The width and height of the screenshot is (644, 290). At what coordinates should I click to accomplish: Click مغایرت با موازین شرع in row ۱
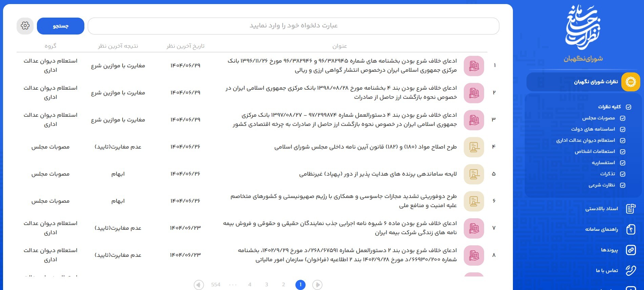(x=118, y=66)
